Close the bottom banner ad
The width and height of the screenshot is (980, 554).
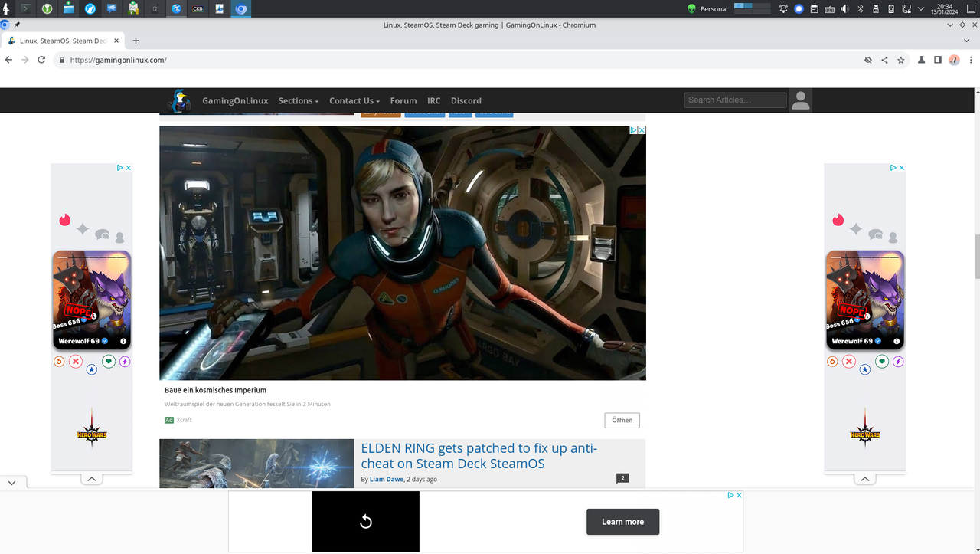click(x=739, y=496)
